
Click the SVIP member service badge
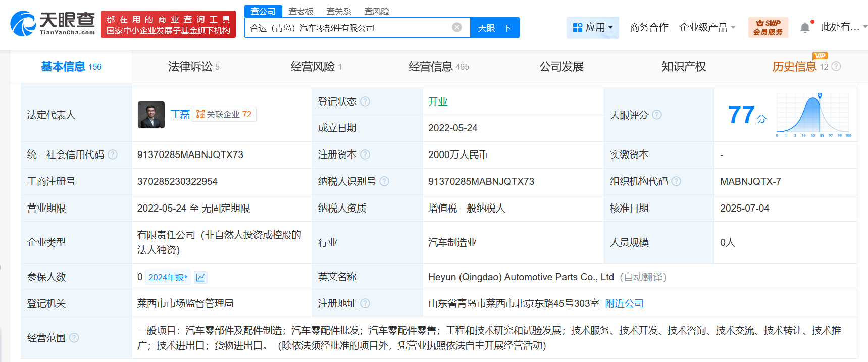(768, 27)
